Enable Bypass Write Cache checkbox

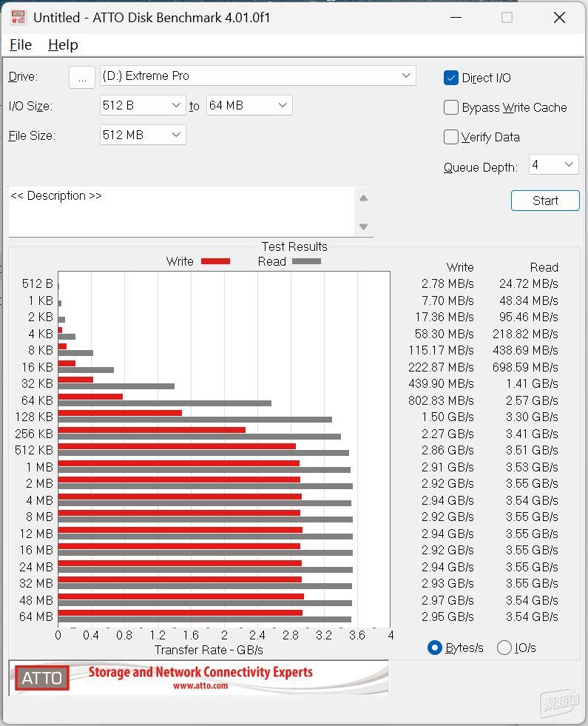[x=450, y=107]
